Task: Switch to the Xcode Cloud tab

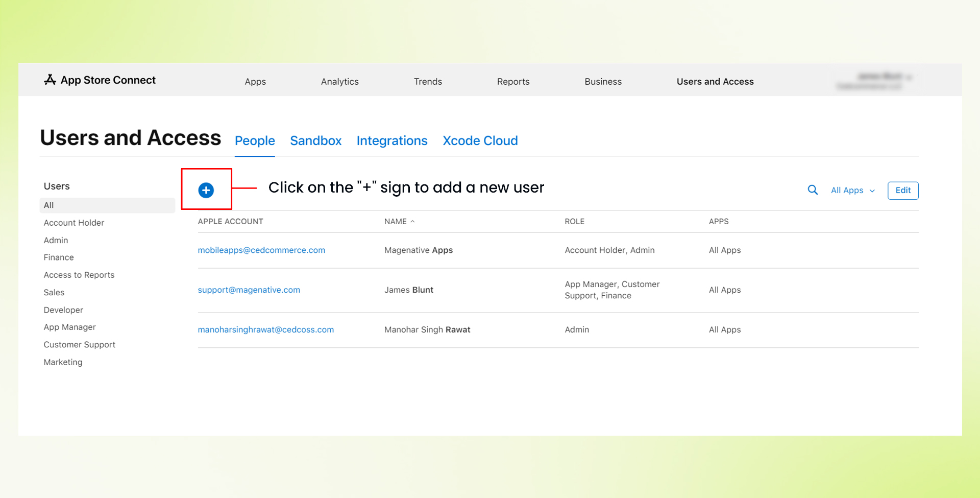Action: coord(480,141)
